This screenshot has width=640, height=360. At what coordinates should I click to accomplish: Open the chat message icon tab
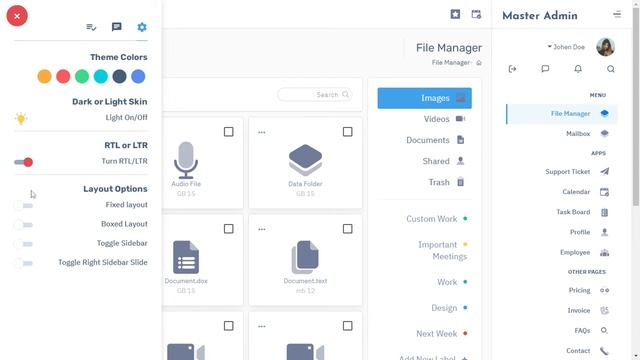(x=116, y=27)
